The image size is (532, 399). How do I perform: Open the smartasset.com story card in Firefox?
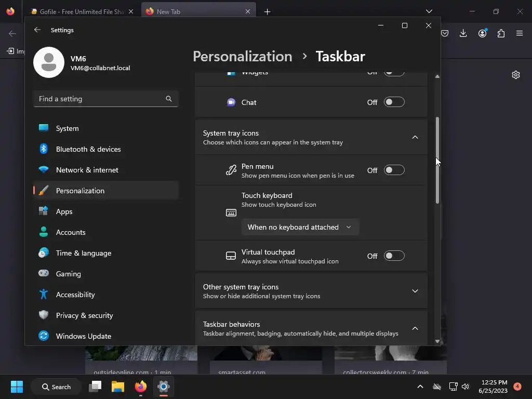click(x=266, y=360)
